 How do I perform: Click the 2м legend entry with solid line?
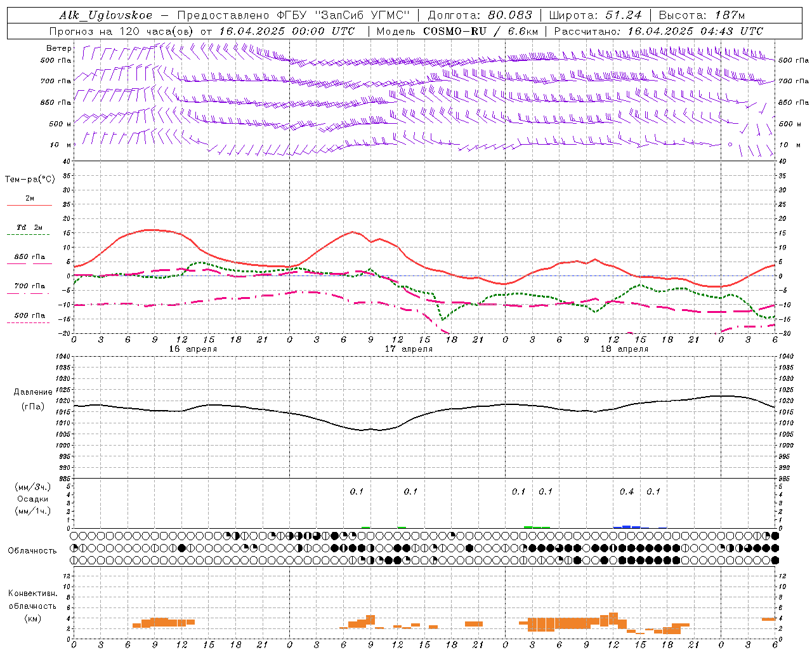click(x=29, y=199)
